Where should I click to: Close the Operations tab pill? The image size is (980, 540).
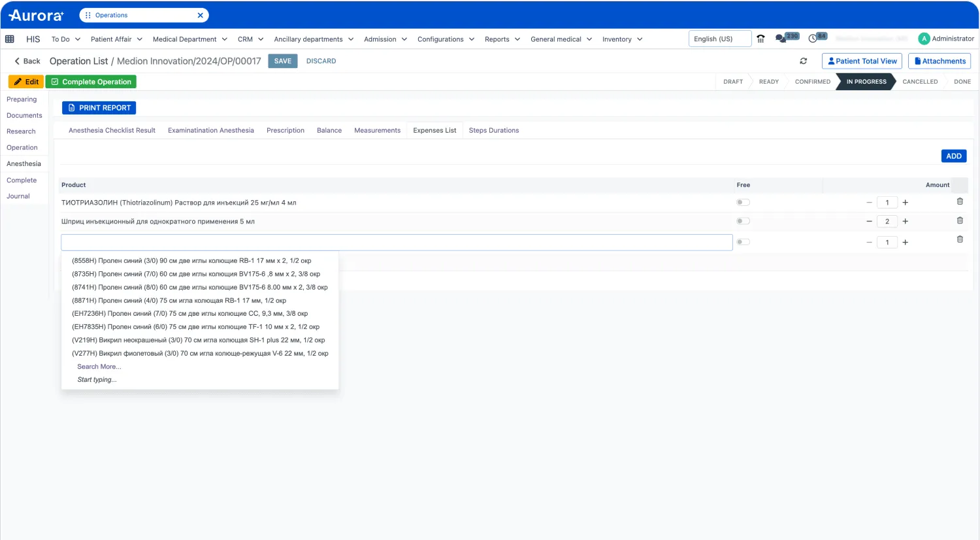coord(200,15)
